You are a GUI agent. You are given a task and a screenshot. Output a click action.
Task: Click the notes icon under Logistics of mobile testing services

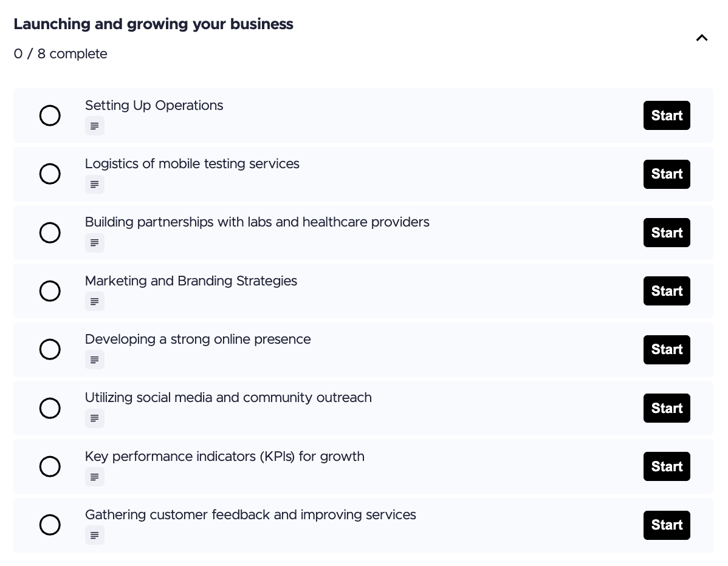[95, 184]
